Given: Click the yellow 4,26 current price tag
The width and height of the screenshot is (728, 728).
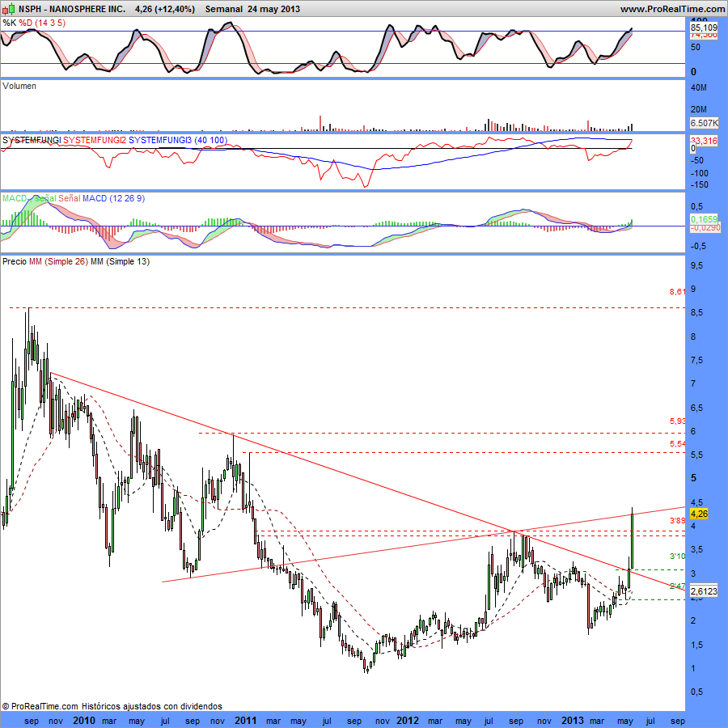Looking at the screenshot, I should tap(699, 514).
